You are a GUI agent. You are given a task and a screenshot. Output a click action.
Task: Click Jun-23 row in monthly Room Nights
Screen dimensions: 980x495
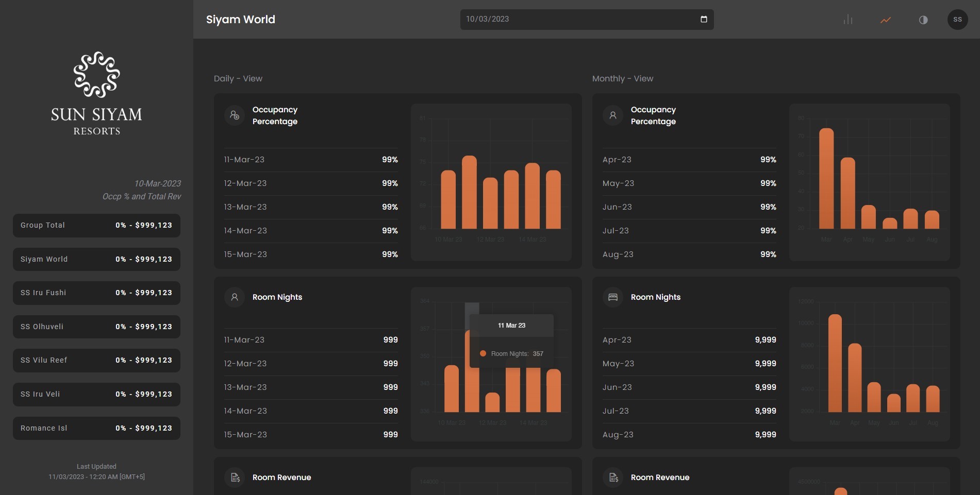click(x=689, y=387)
